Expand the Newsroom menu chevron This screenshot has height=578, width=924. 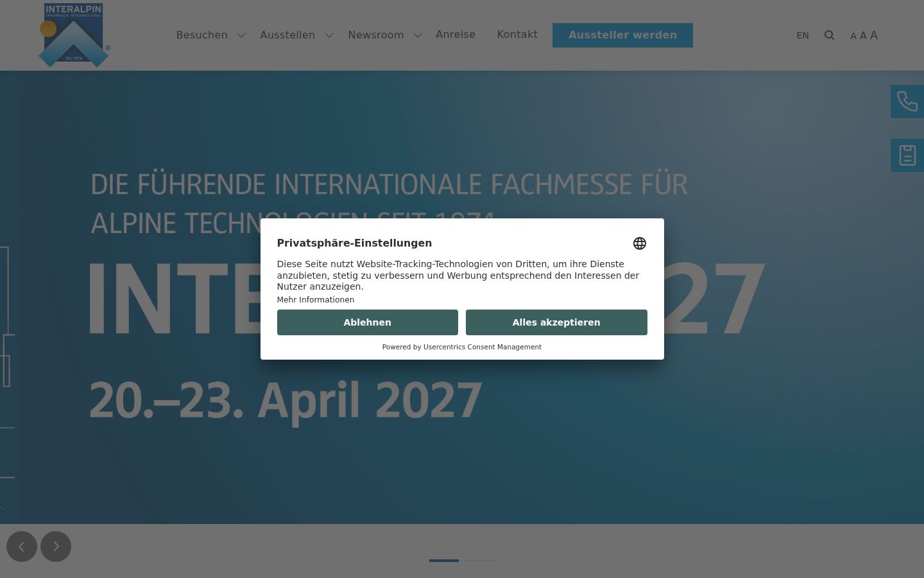[418, 35]
